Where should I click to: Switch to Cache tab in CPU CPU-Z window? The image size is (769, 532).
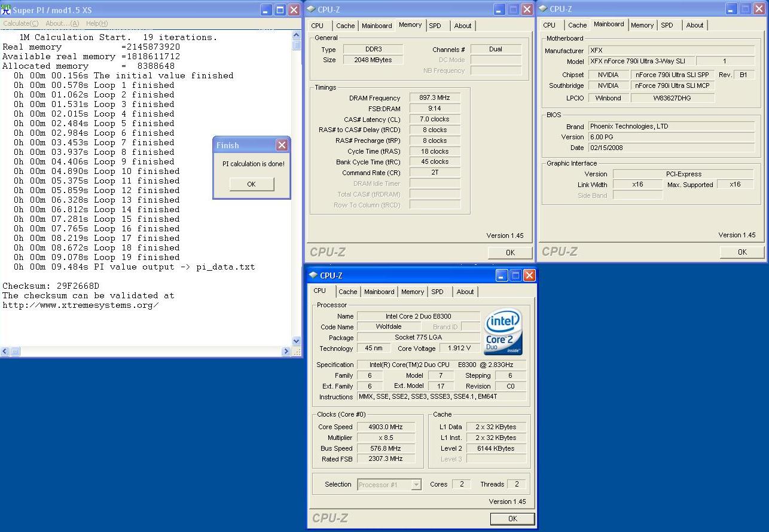pyautogui.click(x=347, y=292)
